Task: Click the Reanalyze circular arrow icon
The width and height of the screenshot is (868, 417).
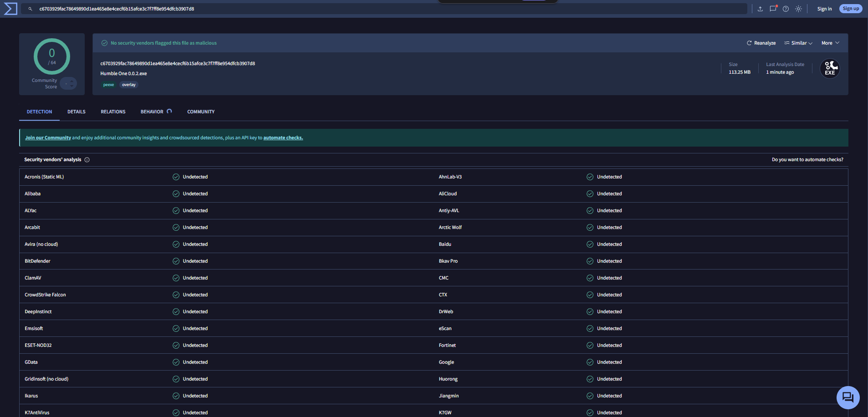Action: tap(749, 43)
